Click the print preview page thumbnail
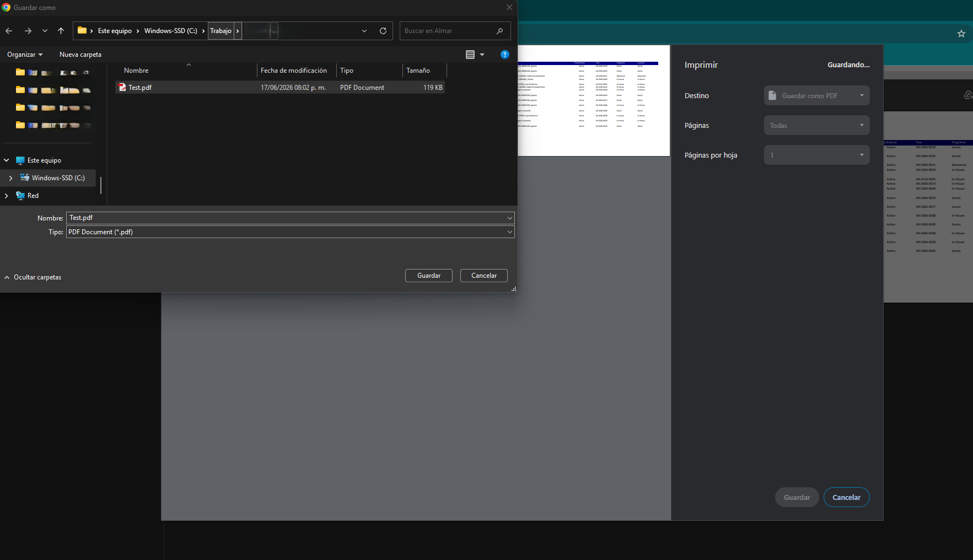Viewport: 973px width, 560px height. pyautogui.click(x=594, y=101)
